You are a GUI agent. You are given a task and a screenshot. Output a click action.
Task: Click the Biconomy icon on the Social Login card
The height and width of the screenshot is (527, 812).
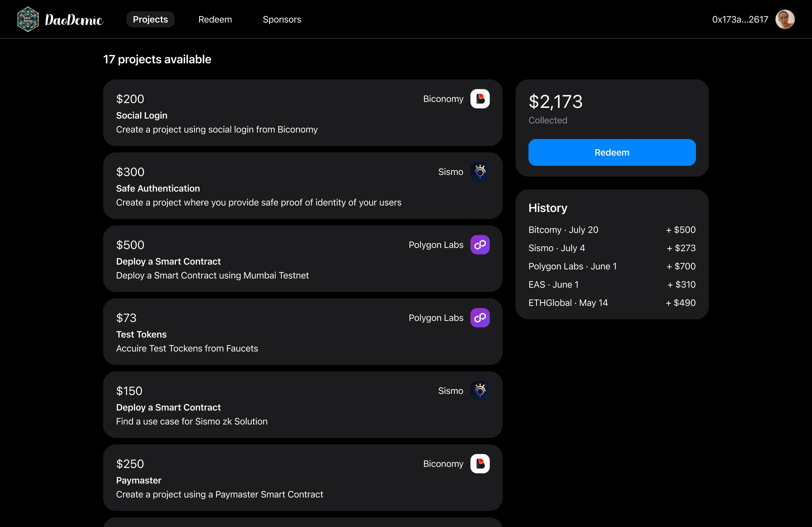(480, 99)
